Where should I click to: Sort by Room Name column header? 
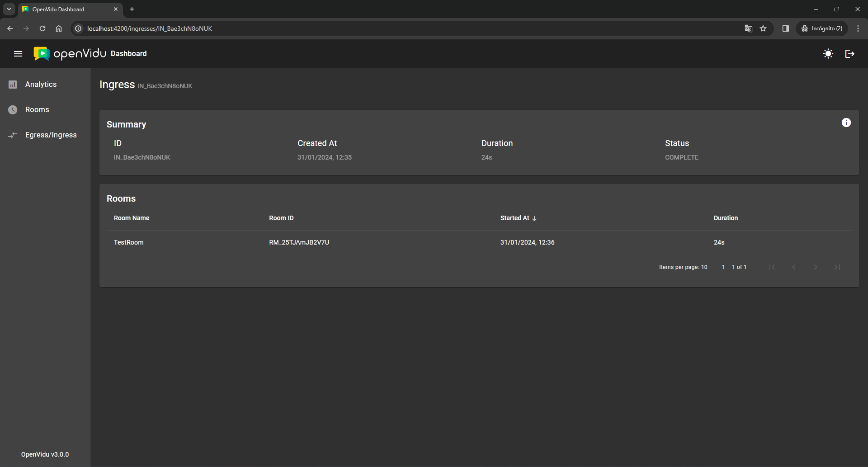click(132, 218)
